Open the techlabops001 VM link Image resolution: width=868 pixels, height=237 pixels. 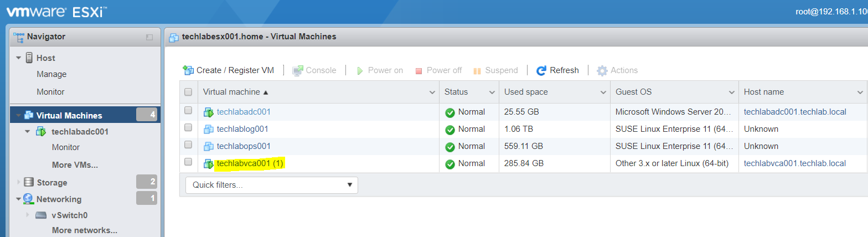tap(244, 146)
